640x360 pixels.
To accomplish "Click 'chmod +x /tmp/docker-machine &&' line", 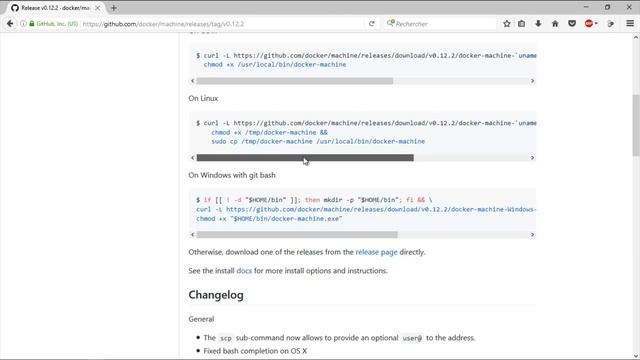I will [269, 132].
